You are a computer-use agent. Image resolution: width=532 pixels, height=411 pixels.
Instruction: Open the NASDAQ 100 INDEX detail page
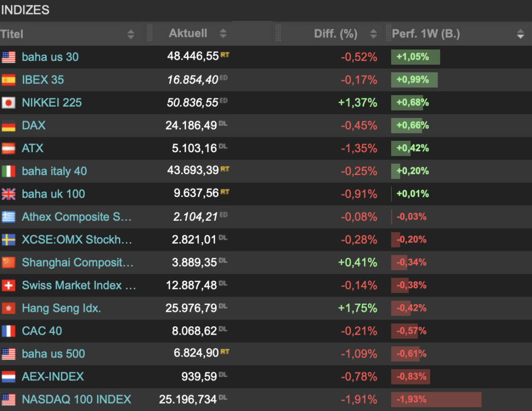[76, 400]
